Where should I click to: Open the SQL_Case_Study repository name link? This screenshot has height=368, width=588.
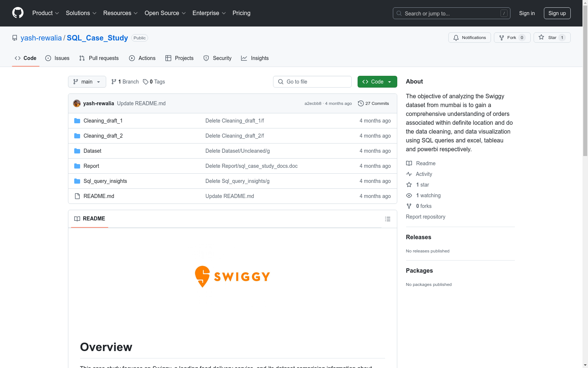click(97, 38)
